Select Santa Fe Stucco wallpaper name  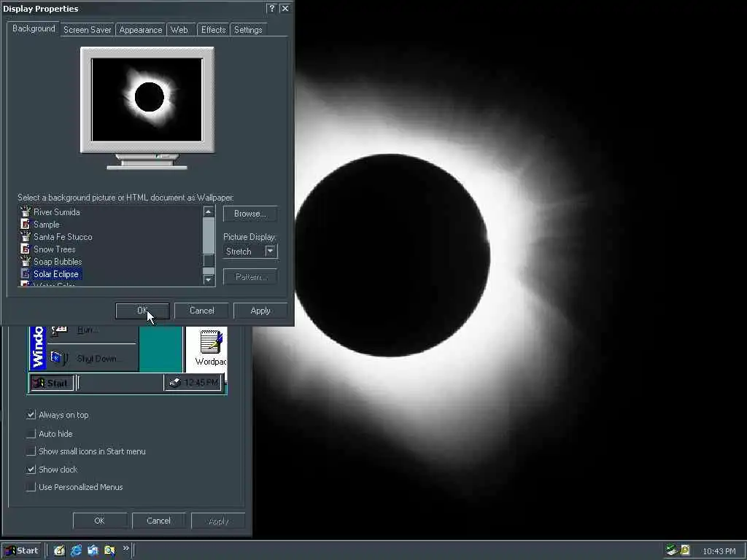[63, 237]
